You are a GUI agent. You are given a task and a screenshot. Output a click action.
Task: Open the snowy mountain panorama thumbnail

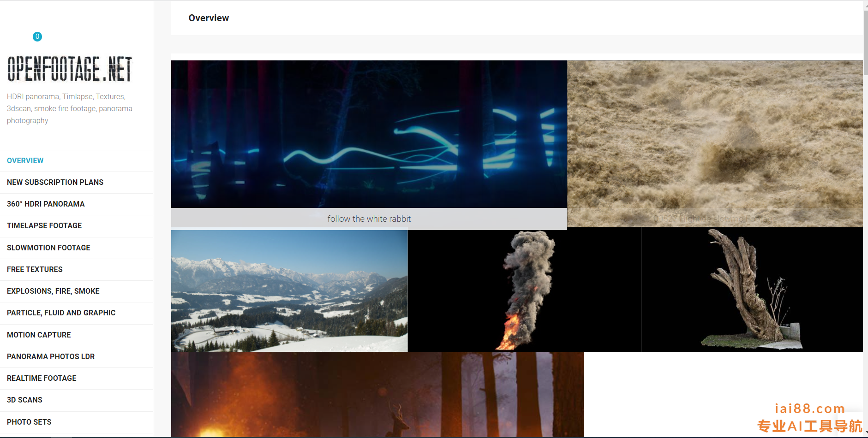click(289, 291)
